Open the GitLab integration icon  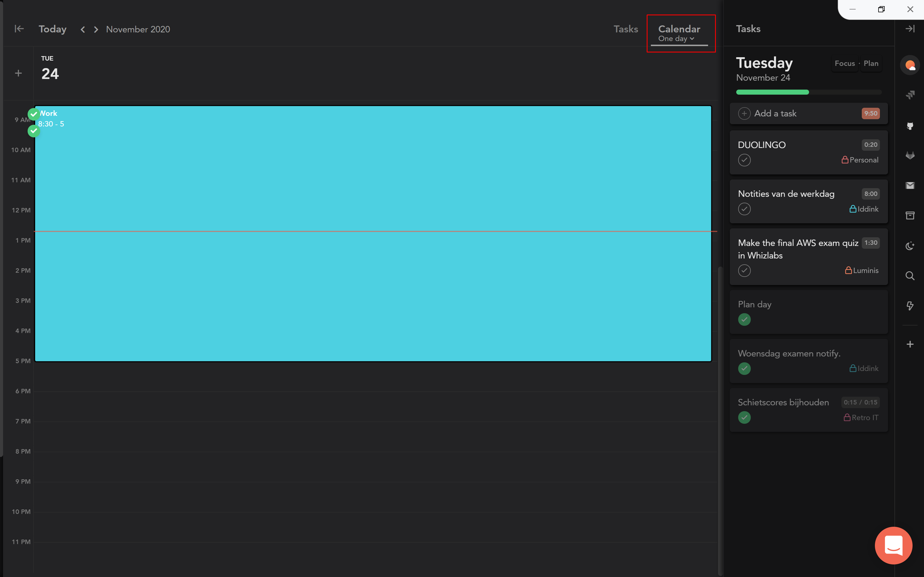pyautogui.click(x=910, y=155)
